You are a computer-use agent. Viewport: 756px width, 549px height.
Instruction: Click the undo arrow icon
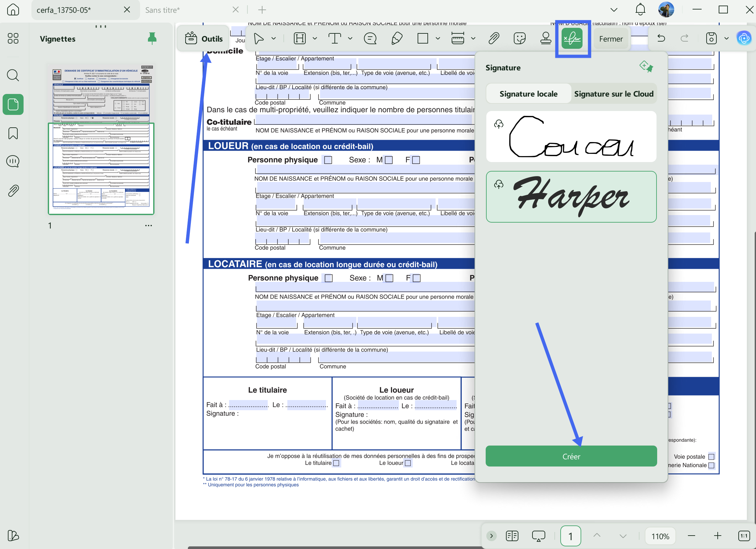pos(661,38)
